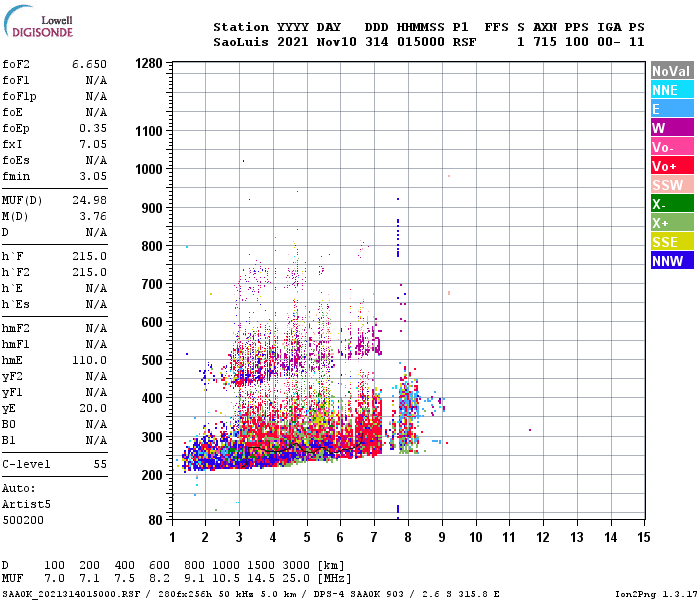Select the X- dark green legend swatch

[x=672, y=204]
